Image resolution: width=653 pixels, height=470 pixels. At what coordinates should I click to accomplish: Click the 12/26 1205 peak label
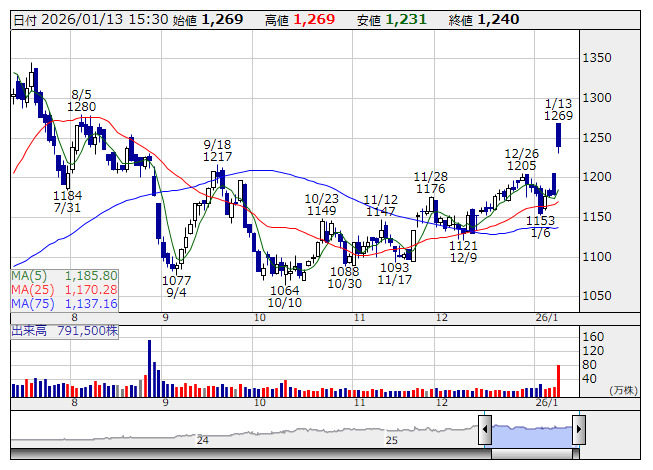(x=521, y=160)
